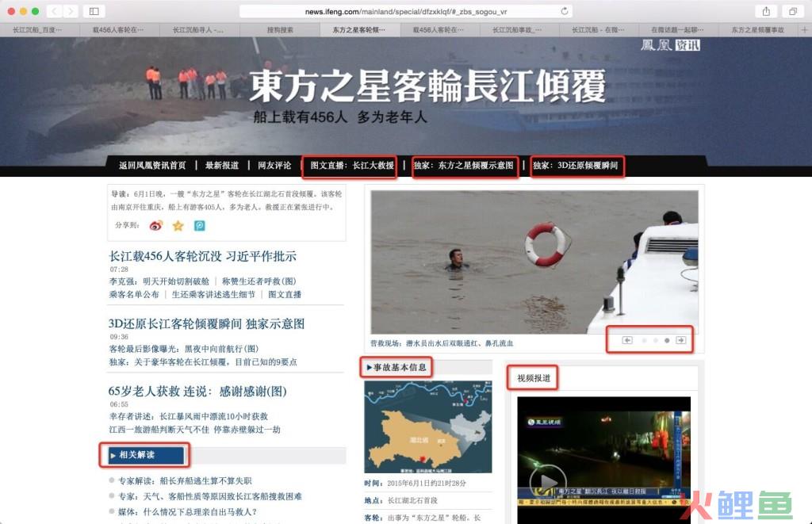Open the 图文直播 link under first headline
Image resolution: width=812 pixels, height=524 pixels.
click(x=285, y=294)
